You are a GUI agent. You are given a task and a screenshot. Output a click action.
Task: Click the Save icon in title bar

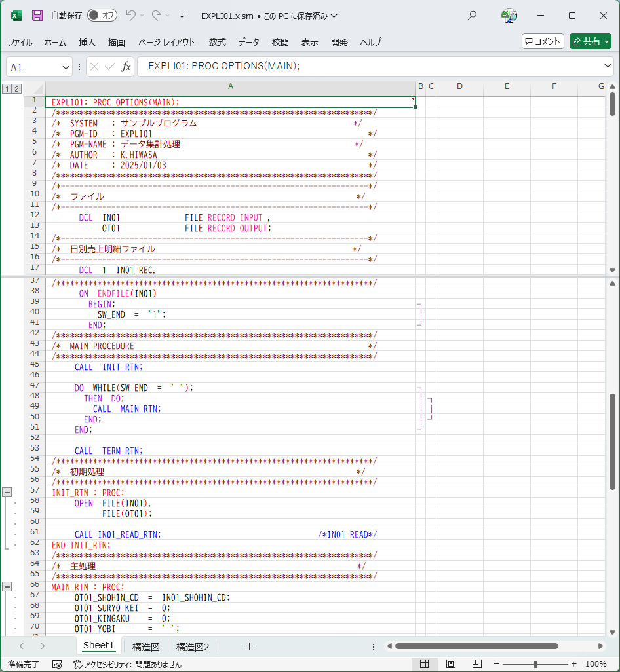(x=37, y=16)
